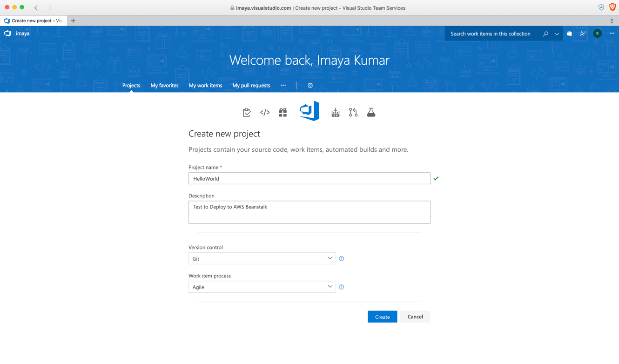The image size is (619, 364).
Task: Expand the more tabs ellipsis
Action: [283, 86]
